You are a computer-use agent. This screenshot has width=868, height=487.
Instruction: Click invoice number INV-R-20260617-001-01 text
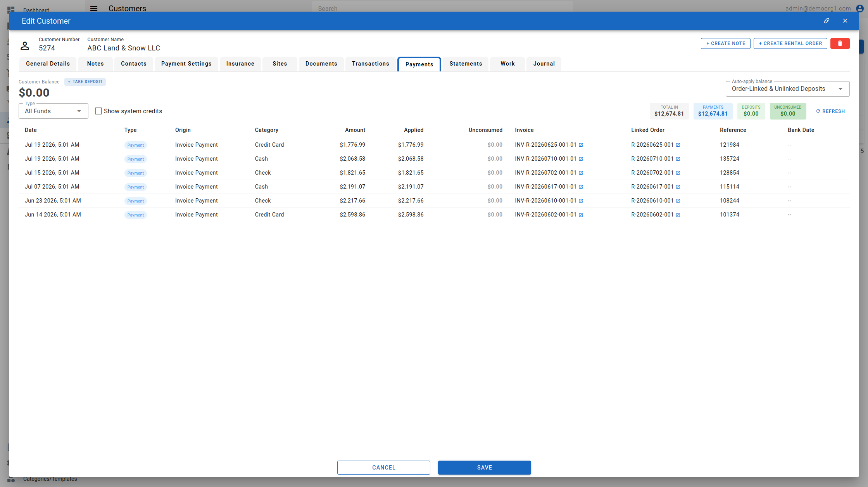pyautogui.click(x=545, y=187)
